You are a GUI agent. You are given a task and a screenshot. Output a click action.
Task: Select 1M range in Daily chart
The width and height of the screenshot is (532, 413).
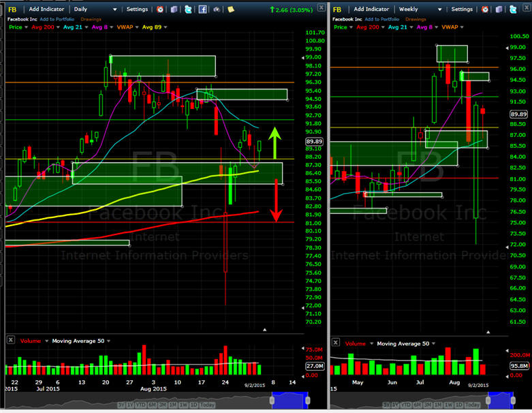pos(173,405)
